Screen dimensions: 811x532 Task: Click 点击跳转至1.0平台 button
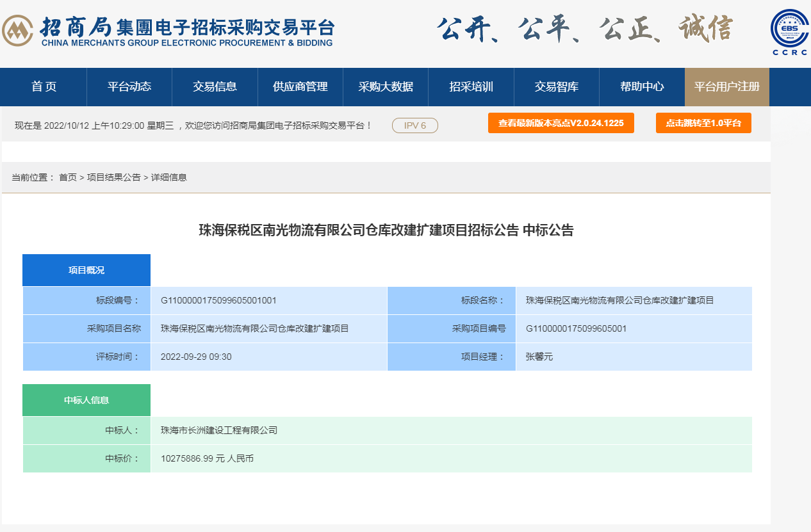click(x=703, y=123)
